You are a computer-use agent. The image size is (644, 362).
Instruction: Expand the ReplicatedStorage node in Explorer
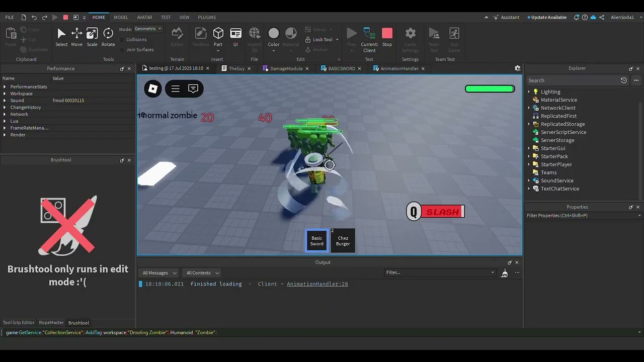click(x=529, y=124)
